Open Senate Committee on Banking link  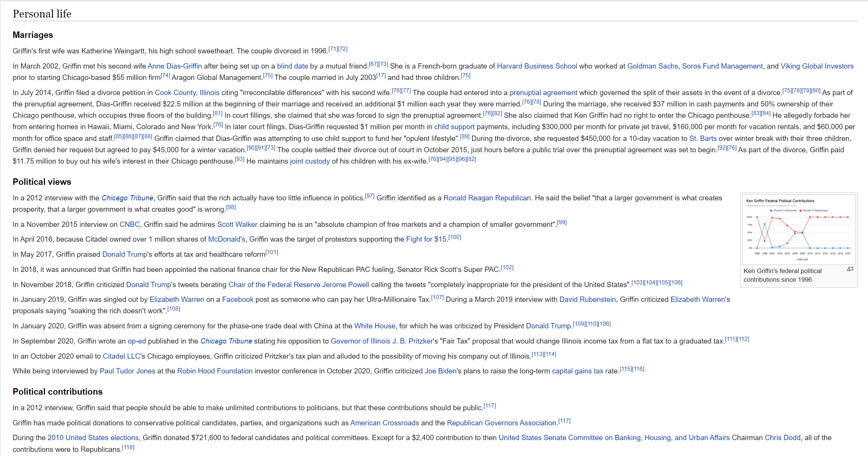click(614, 437)
